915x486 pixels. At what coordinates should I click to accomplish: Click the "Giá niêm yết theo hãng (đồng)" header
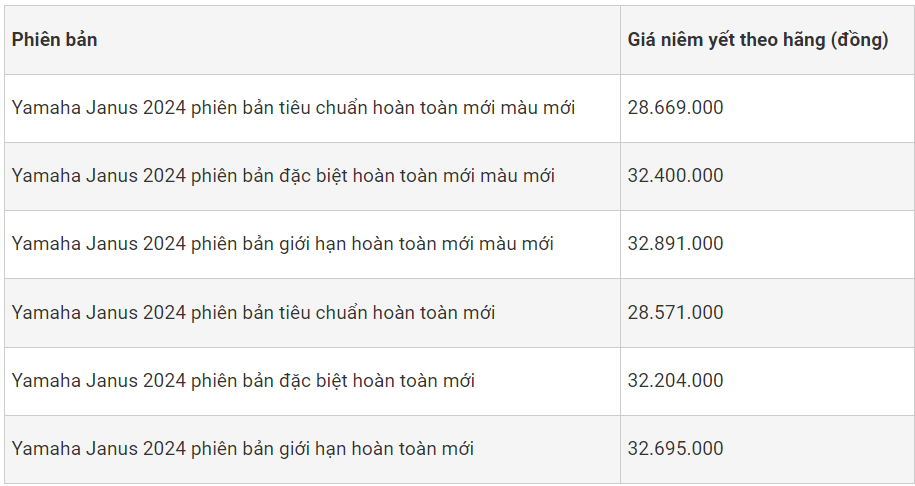tap(757, 40)
